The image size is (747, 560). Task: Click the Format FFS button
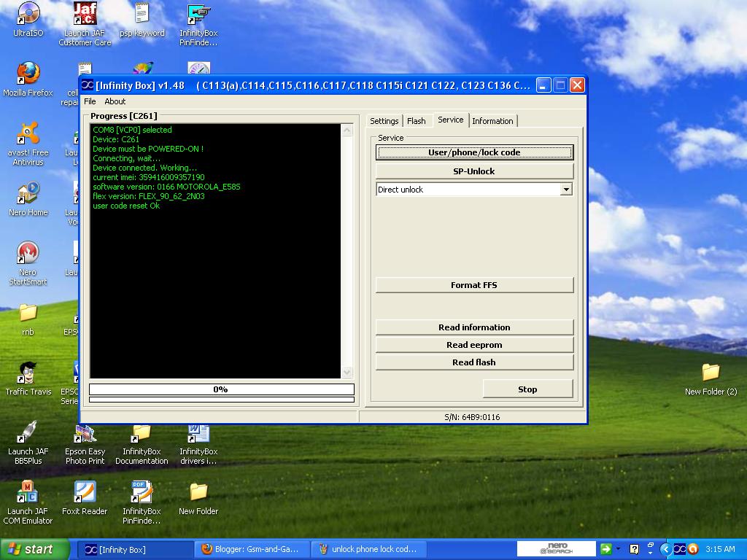[x=474, y=285]
